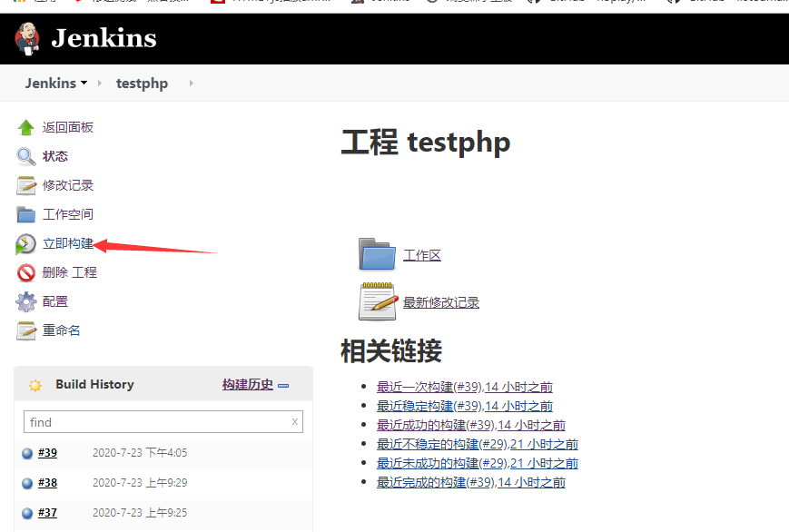
Task: Open build #39 link
Action: [x=48, y=452]
